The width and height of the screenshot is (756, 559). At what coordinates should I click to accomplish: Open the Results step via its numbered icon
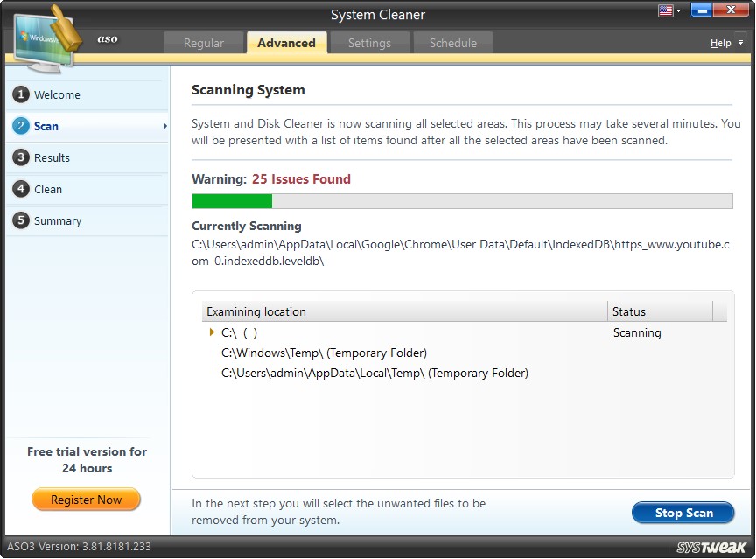click(x=21, y=157)
